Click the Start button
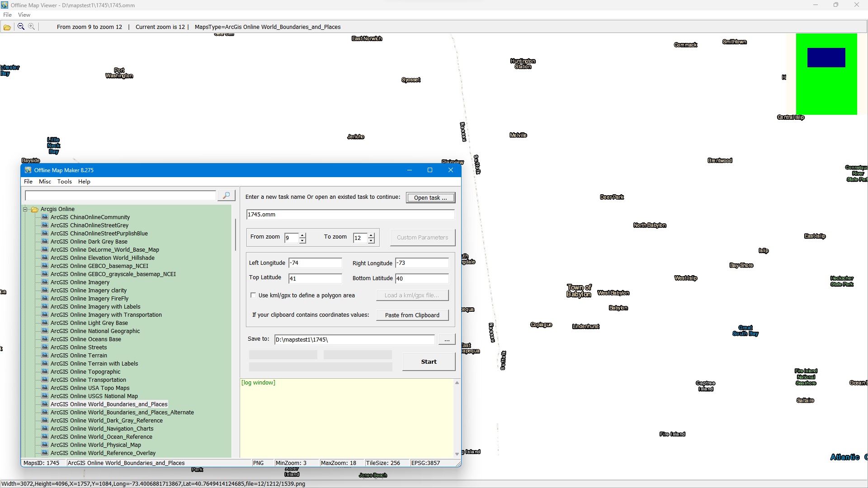868x488 pixels. [x=429, y=361]
